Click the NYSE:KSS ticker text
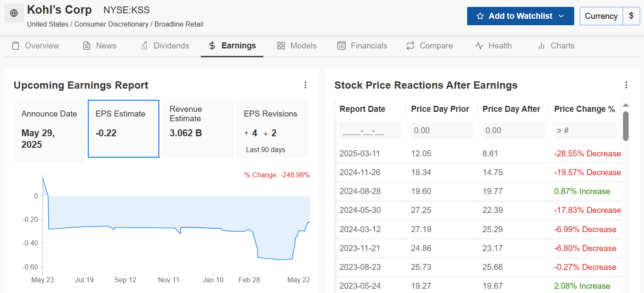The image size is (644, 293). click(x=127, y=10)
